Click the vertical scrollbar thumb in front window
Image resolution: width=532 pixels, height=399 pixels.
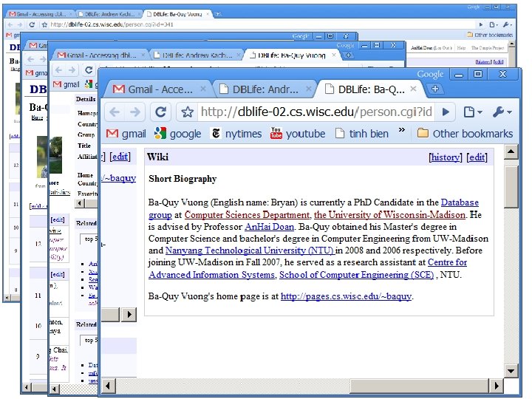(511, 186)
